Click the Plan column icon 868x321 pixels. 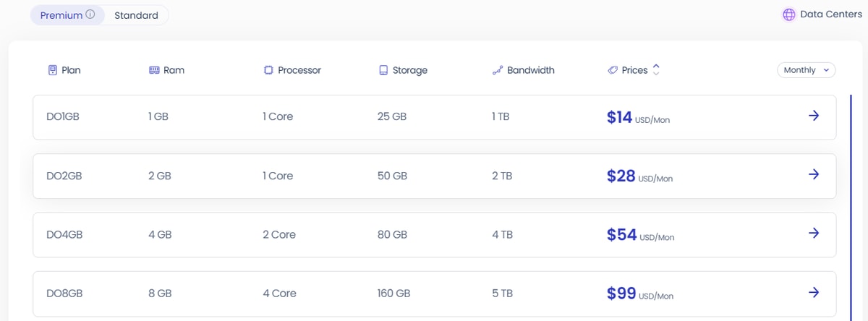click(x=52, y=70)
